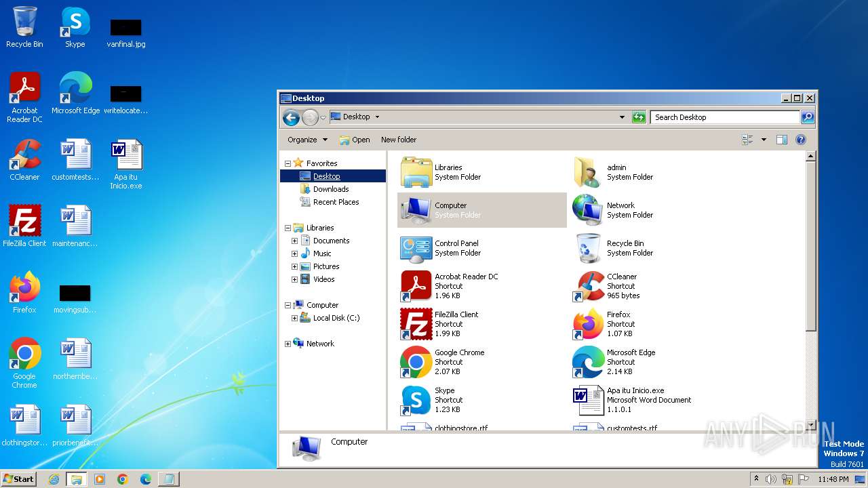Click the FileZilla Client desktop icon
868x488 pixels.
click(x=24, y=226)
